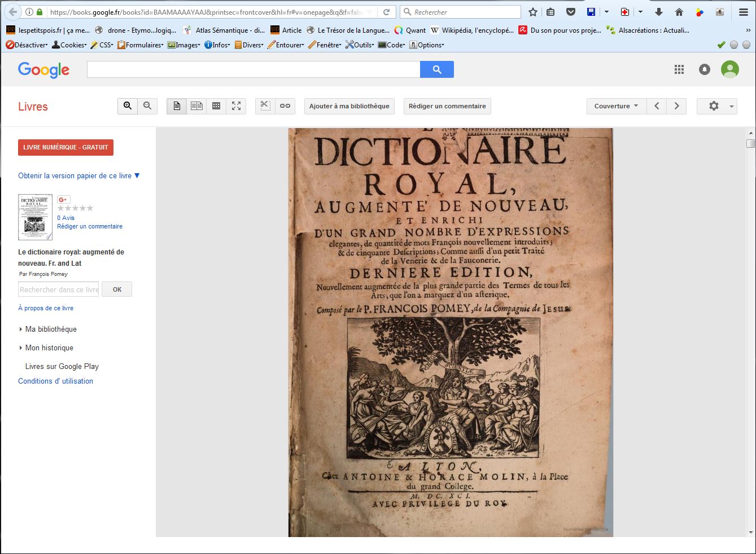
Task: Open Google notifications bell
Action: tap(705, 69)
